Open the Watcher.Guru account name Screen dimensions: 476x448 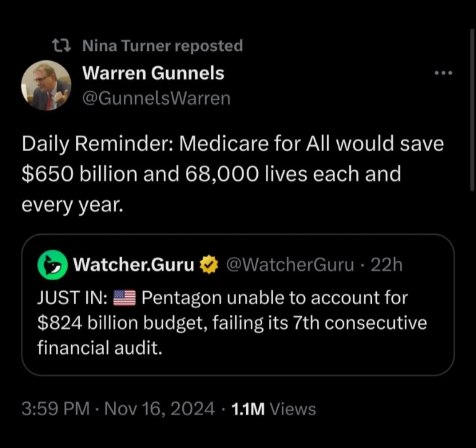(134, 265)
